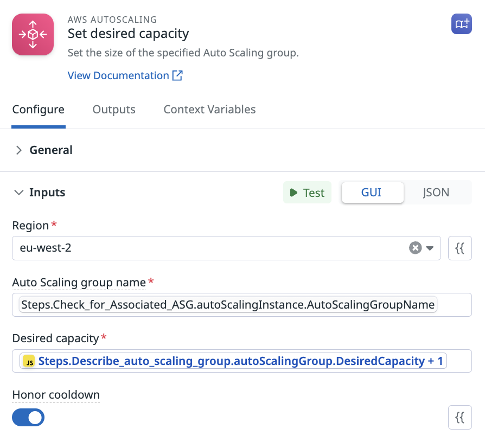Click the Test play icon

pyautogui.click(x=293, y=193)
